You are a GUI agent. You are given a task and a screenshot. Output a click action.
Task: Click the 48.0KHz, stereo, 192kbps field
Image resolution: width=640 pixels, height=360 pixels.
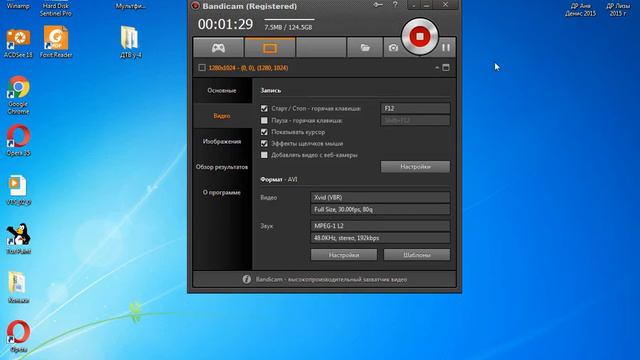point(380,238)
